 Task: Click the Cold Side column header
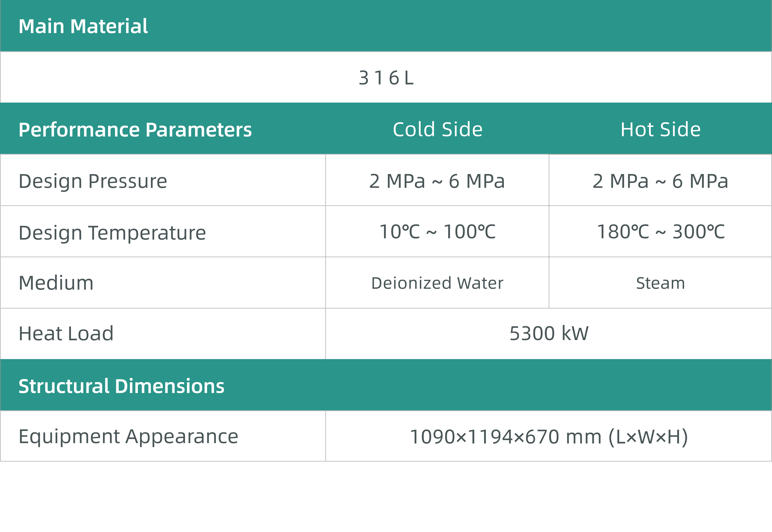(x=437, y=129)
